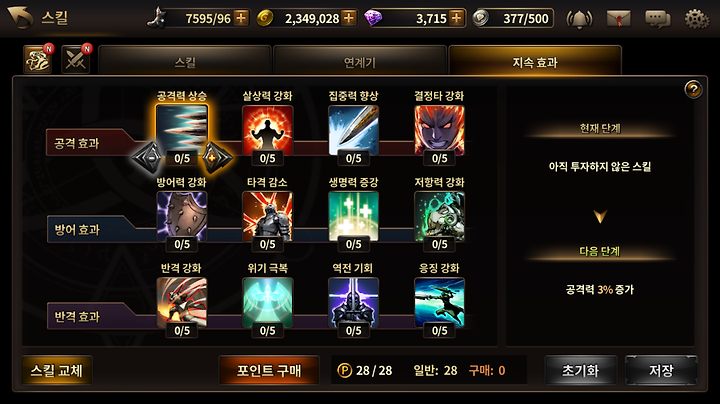The height and width of the screenshot is (404, 720).
Task: Select the 살상력 강화 skill icon
Action: click(x=267, y=130)
